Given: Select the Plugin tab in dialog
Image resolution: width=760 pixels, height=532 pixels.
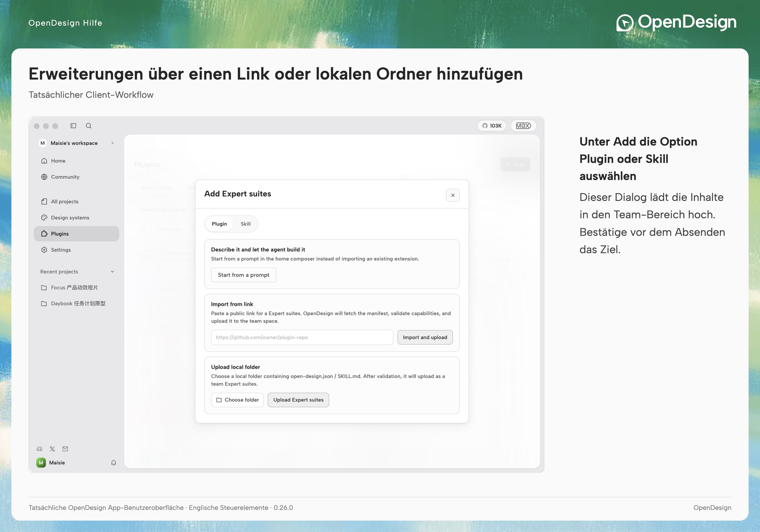Looking at the screenshot, I should 219,224.
